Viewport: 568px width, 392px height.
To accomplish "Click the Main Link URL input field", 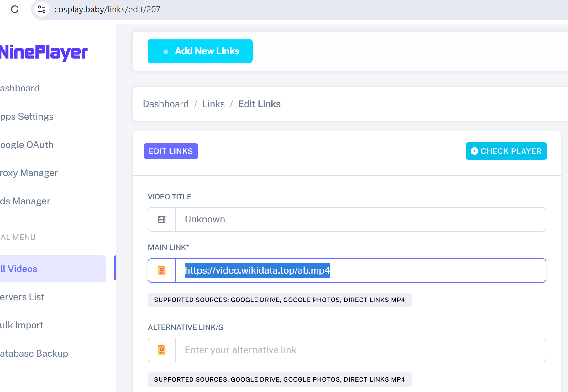I will [x=360, y=270].
